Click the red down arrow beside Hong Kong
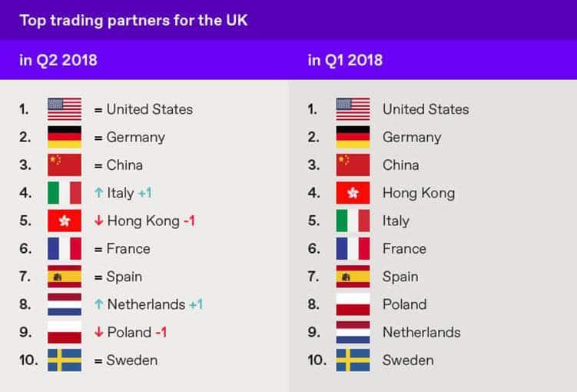Screen dimensions: 577x392 tap(98, 221)
